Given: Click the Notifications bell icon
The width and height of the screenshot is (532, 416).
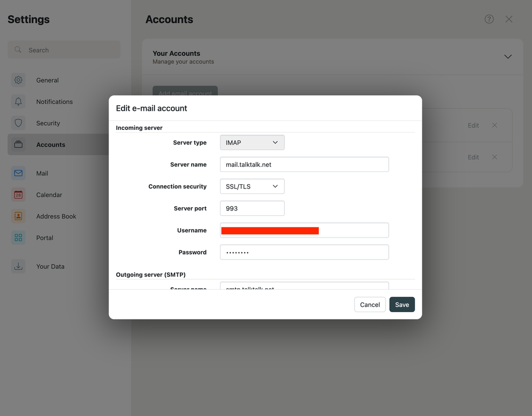Looking at the screenshot, I should [19, 102].
